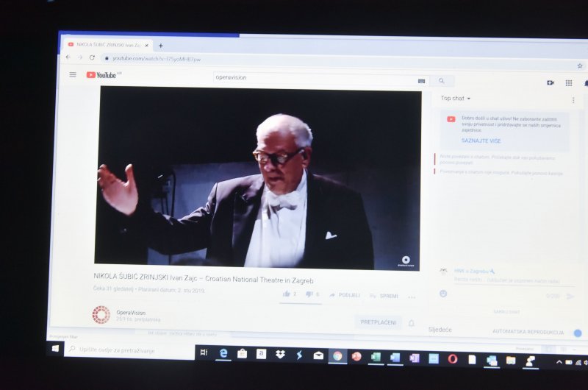The image size is (588, 390).
Task: Open PowerPoint from taskbar
Action: point(356,356)
